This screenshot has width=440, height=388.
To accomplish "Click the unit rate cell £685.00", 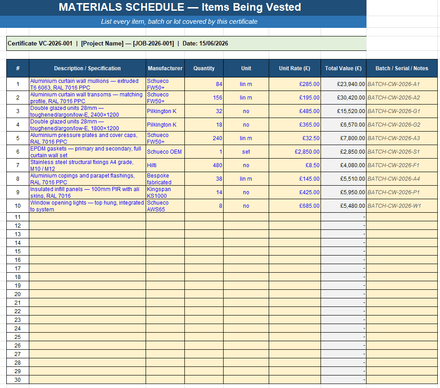I will click(295, 206).
